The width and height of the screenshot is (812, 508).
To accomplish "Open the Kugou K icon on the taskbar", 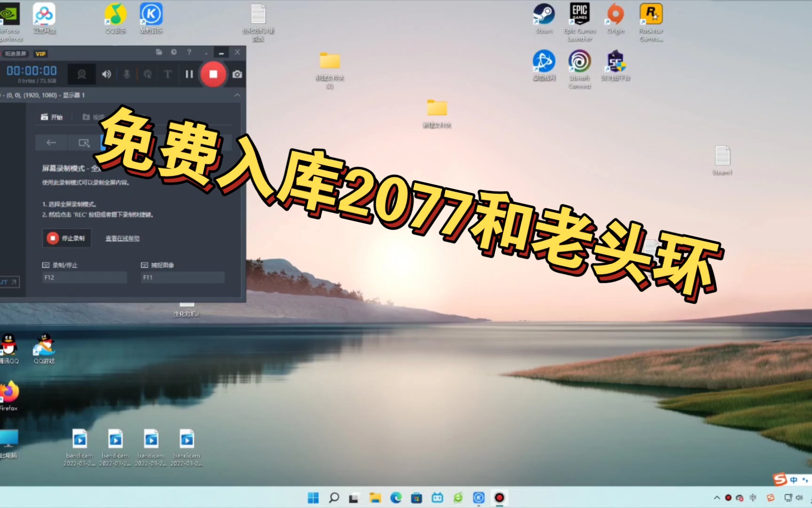I will (478, 498).
